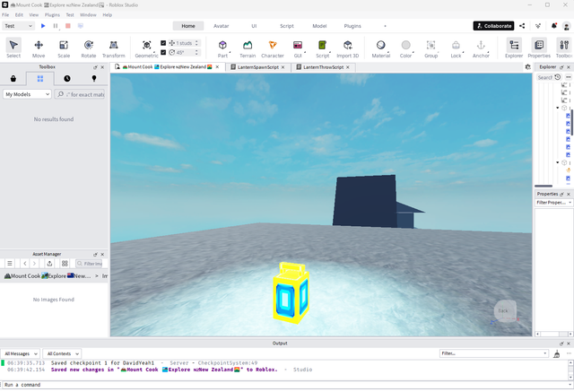Stop the running test
Image resolution: width=574 pixels, height=392 pixels.
click(68, 26)
